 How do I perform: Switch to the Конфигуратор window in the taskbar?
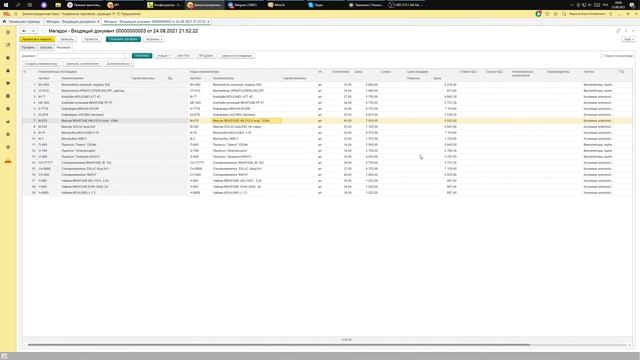tap(164, 5)
